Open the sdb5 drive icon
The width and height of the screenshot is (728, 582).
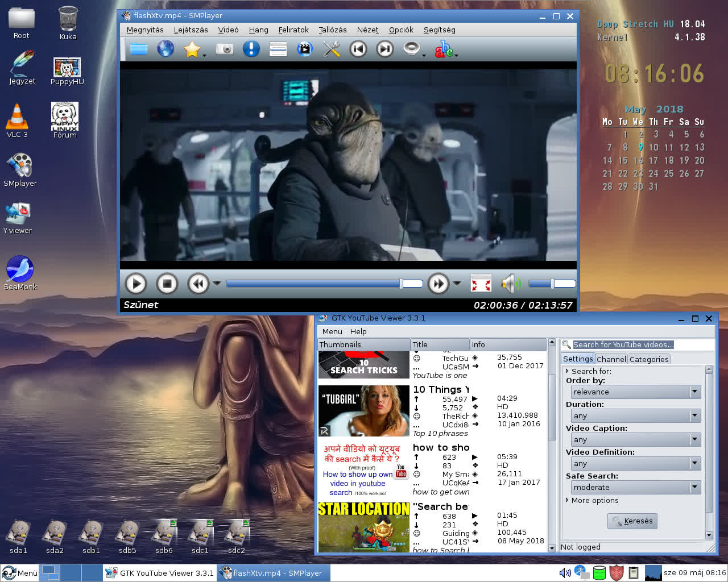tap(127, 537)
